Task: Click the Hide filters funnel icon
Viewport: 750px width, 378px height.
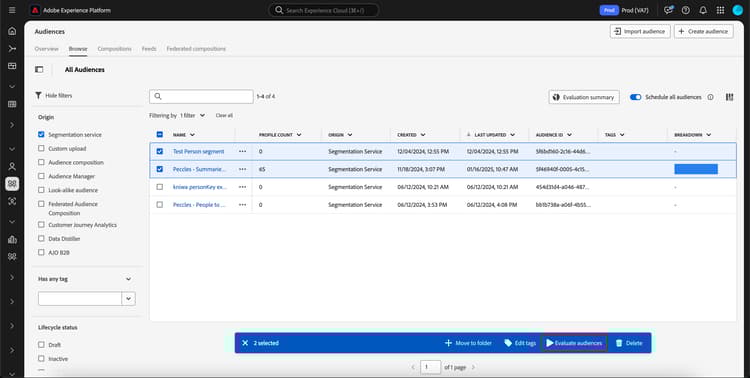Action: click(x=38, y=96)
